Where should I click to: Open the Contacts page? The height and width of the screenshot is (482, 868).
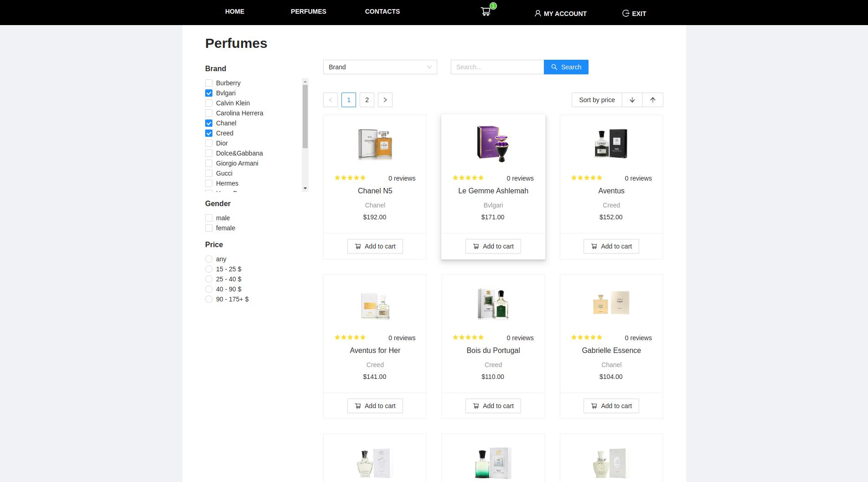(x=382, y=11)
